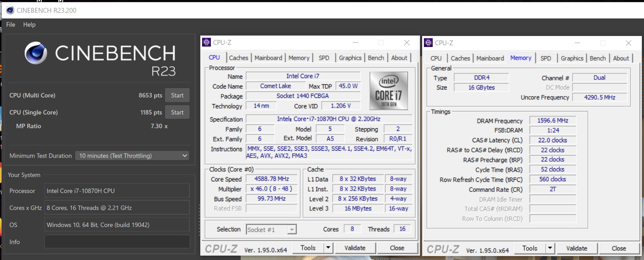Select Bench tab in the first CPU-Z window
Image resolution: width=644 pixels, height=260 pixels.
(376, 58)
